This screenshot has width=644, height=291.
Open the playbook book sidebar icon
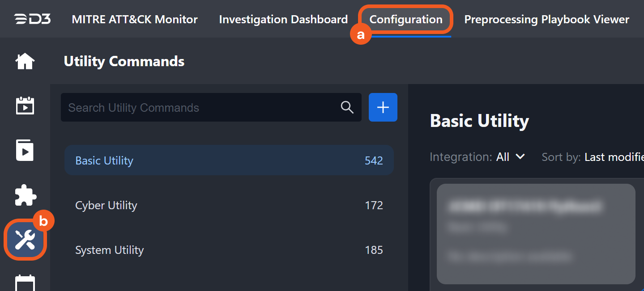pyautogui.click(x=25, y=150)
